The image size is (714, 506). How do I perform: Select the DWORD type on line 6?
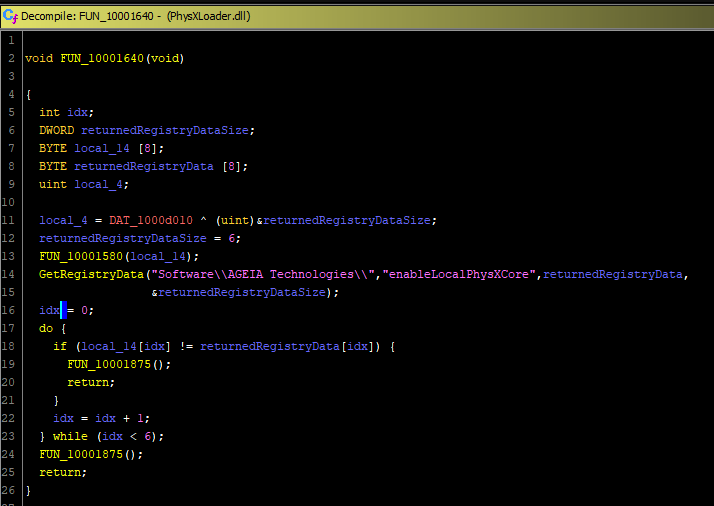(x=56, y=130)
